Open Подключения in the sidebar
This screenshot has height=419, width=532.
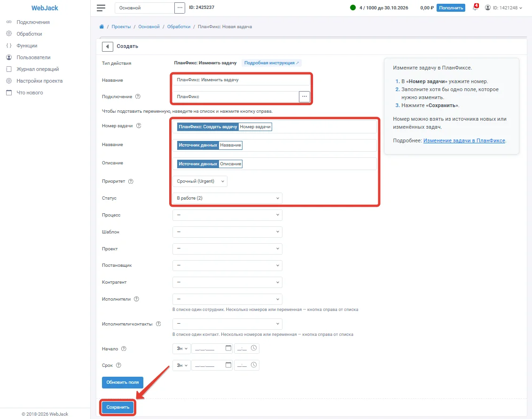coord(33,23)
